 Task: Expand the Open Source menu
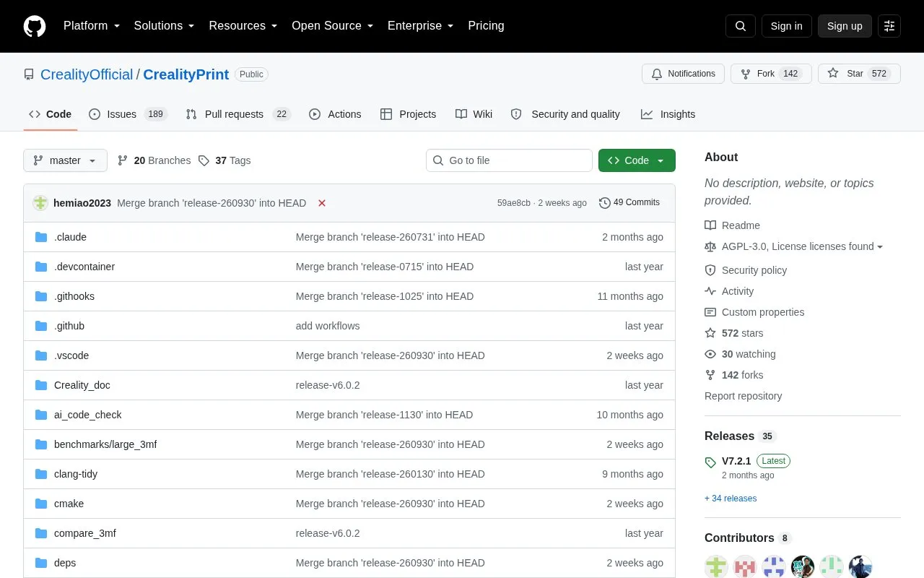click(333, 26)
